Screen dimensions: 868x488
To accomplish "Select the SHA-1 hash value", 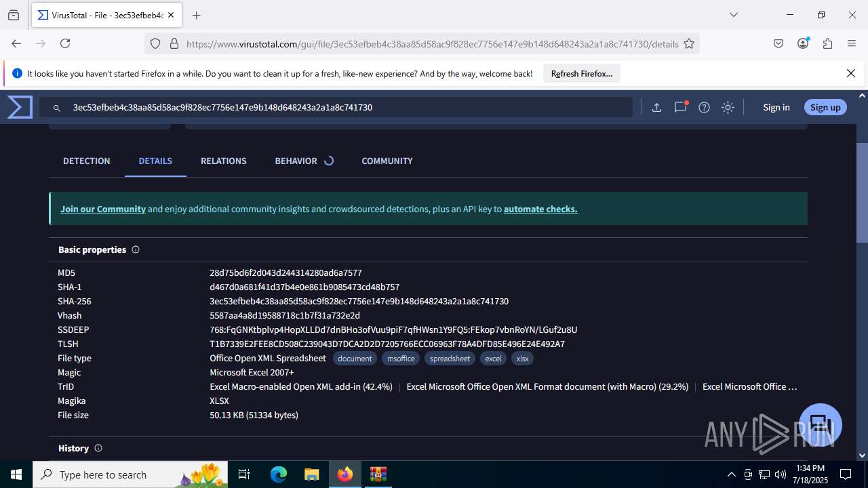I will 304,287.
